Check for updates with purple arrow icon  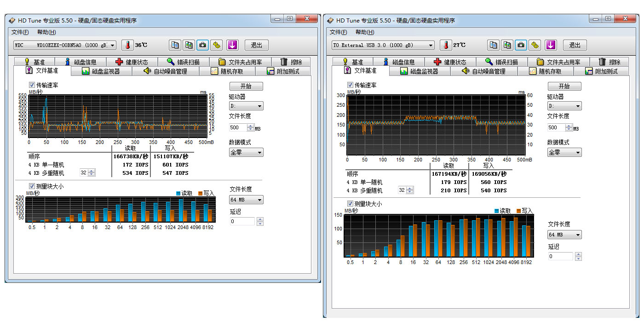[x=232, y=45]
